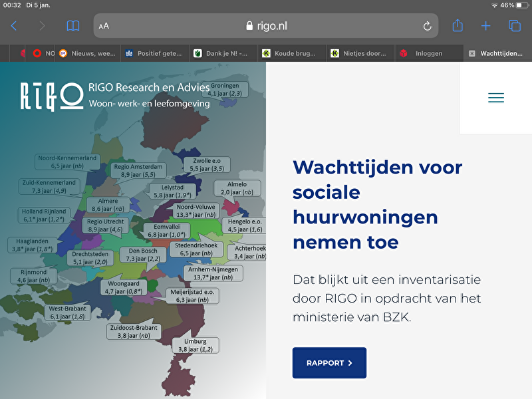
Task: Click the Groningen map label
Action: [225, 90]
